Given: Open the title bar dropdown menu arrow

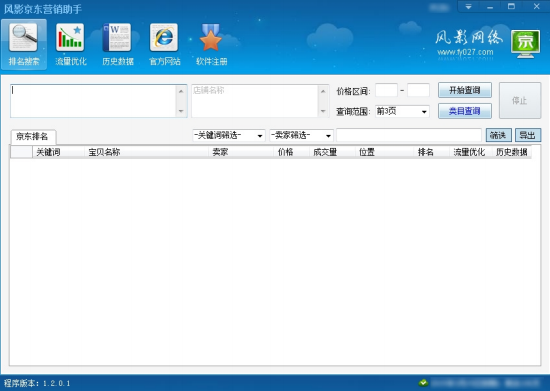Looking at the screenshot, I should (468, 6).
